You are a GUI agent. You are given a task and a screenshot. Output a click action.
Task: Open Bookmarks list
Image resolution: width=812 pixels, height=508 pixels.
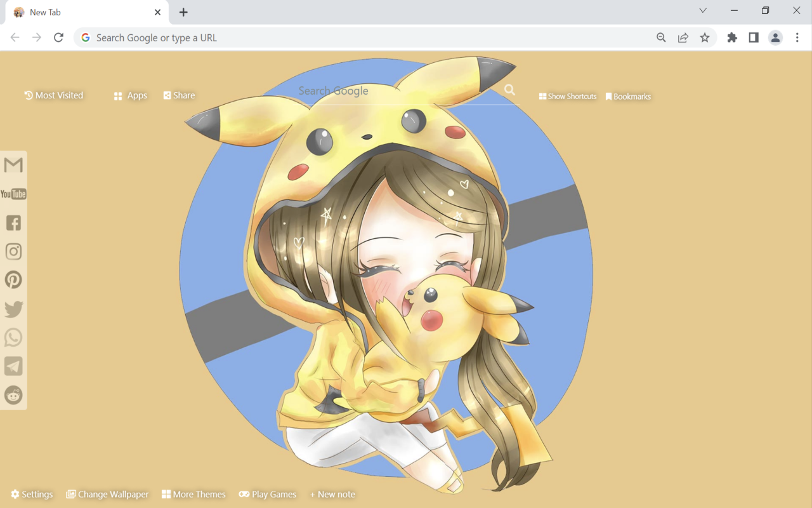pos(628,97)
